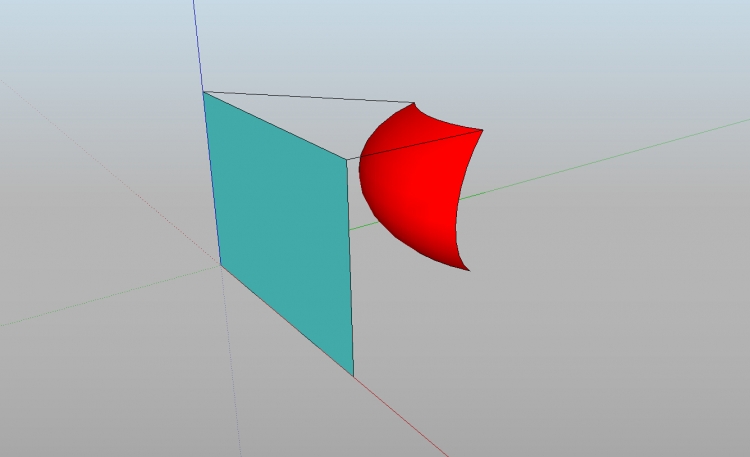Select the top edge of teal face
This screenshot has height=457, width=750.
point(275,125)
